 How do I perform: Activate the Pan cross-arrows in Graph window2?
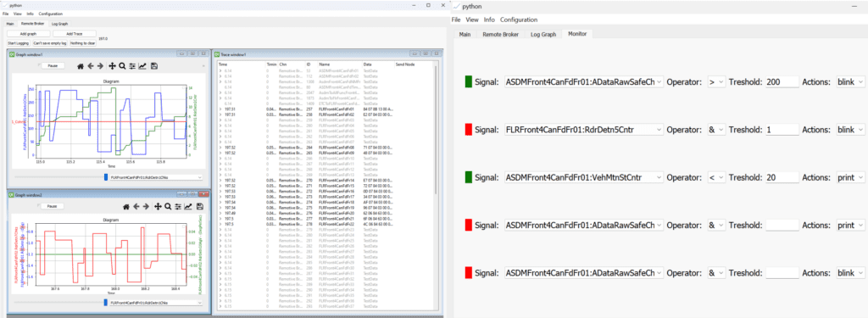[x=158, y=206]
